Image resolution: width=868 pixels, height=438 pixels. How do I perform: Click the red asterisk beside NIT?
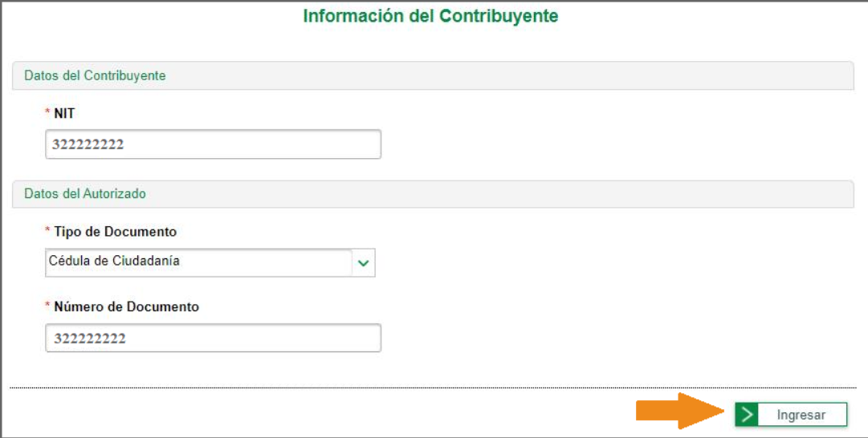pos(47,114)
